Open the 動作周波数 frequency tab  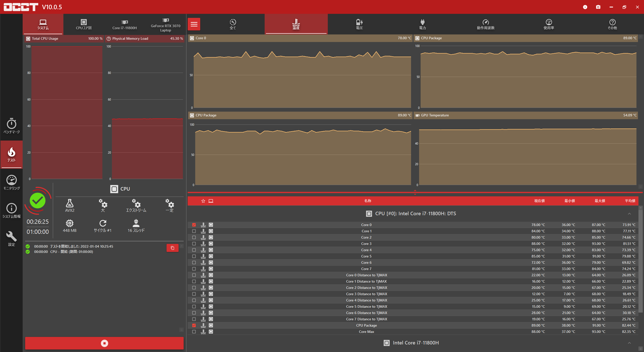click(486, 24)
